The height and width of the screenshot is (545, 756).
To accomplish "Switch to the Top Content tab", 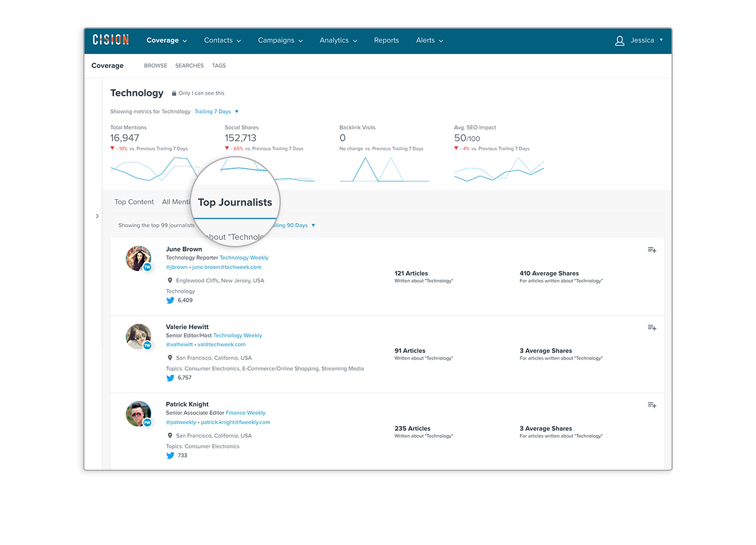I will (134, 202).
